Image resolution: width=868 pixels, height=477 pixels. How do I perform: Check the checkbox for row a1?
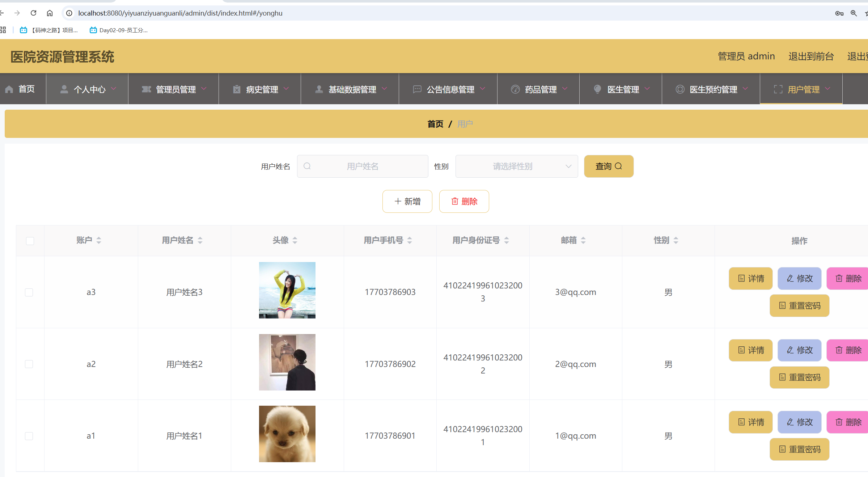pos(29,436)
